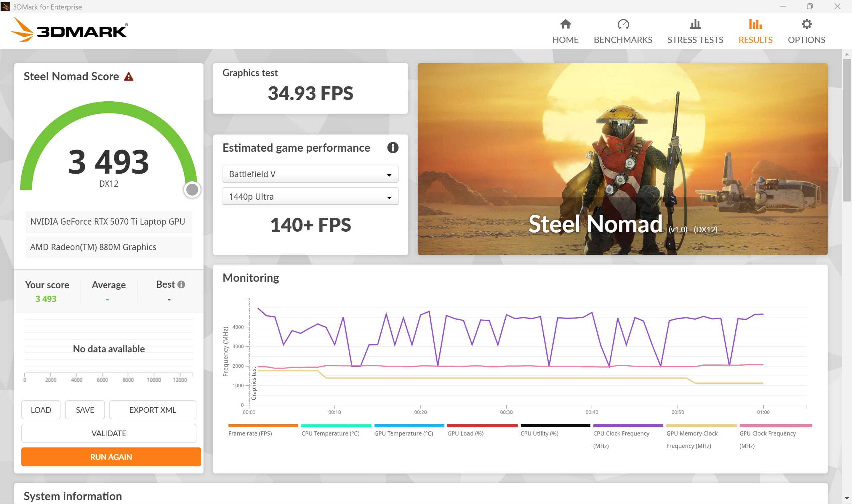Click the Estimated game performance info icon
852x504 pixels.
coord(392,148)
